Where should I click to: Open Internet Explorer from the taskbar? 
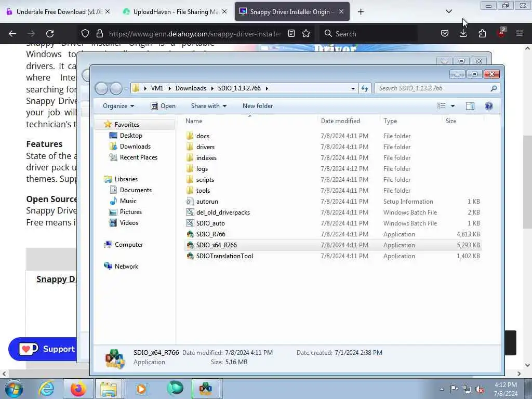click(x=46, y=389)
